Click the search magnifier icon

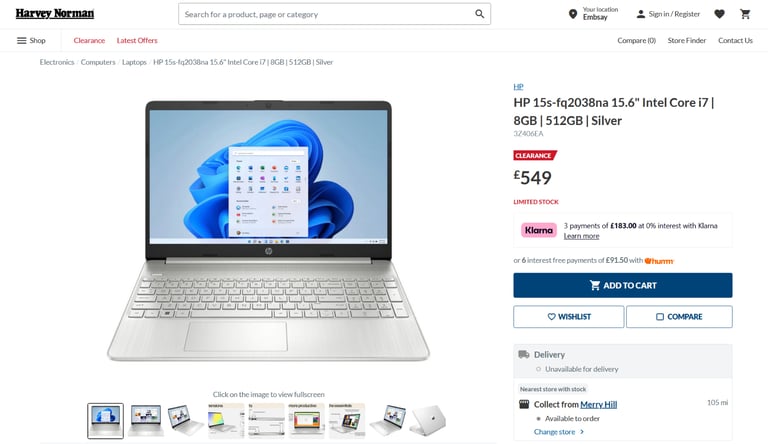click(x=480, y=14)
